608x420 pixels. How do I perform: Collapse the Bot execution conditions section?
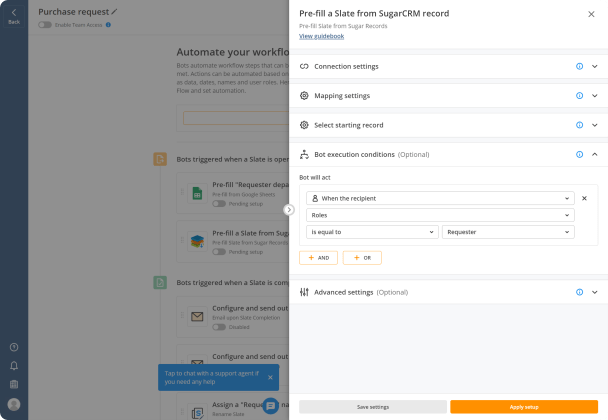click(x=594, y=154)
